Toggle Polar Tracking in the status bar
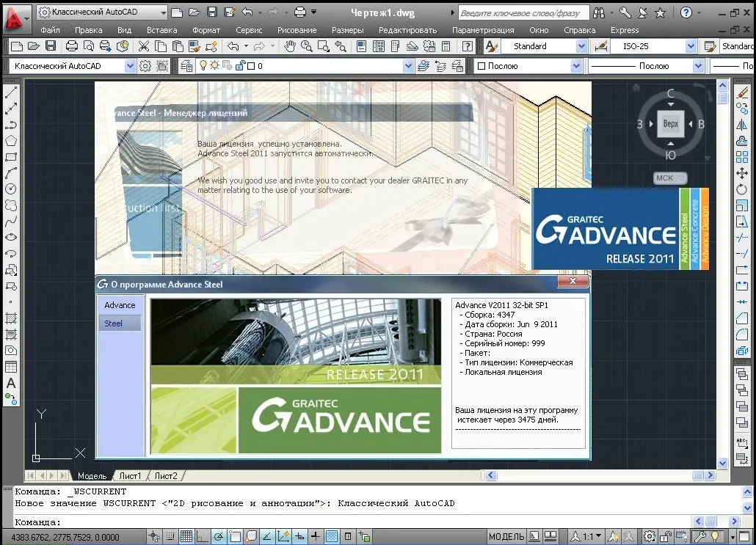The width and height of the screenshot is (756, 545). pos(219,536)
